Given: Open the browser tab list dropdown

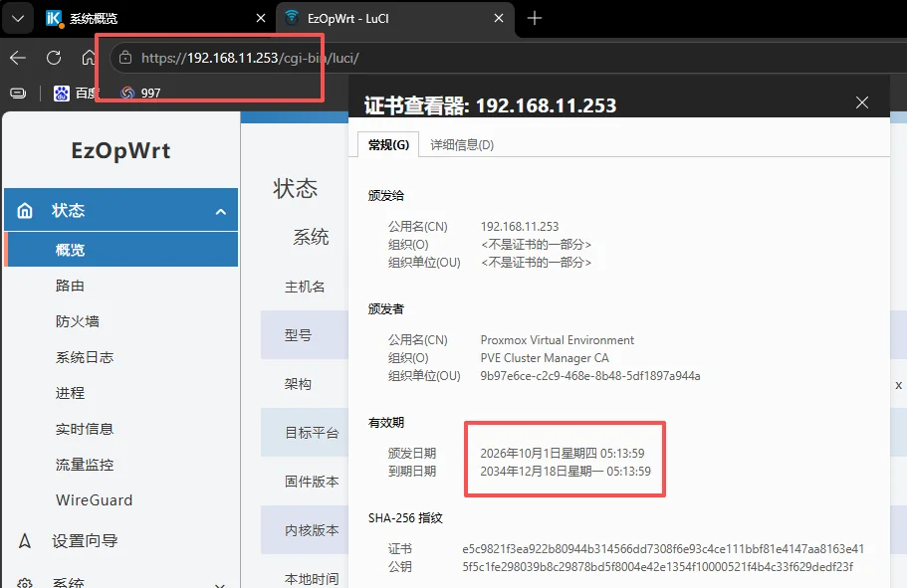Looking at the screenshot, I should 18,19.
